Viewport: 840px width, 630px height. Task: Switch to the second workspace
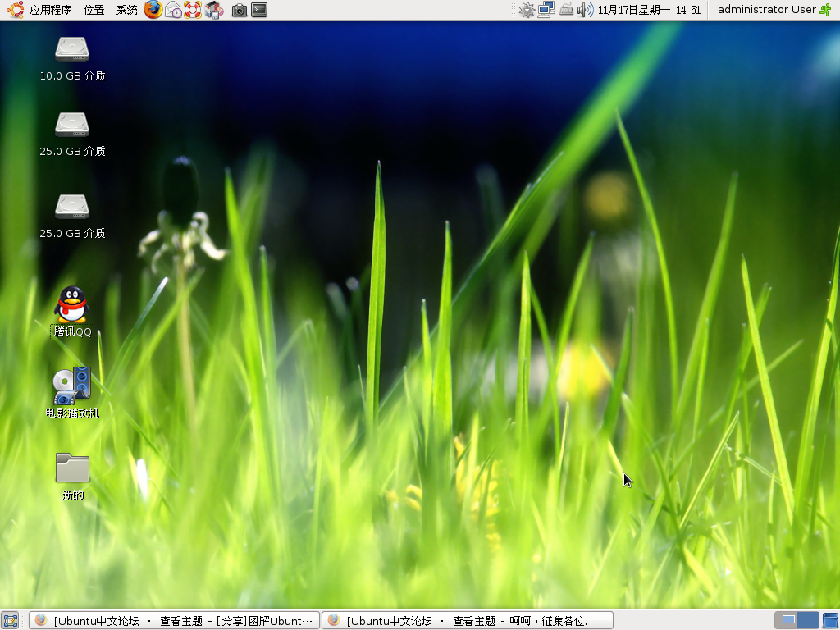pyautogui.click(x=808, y=620)
